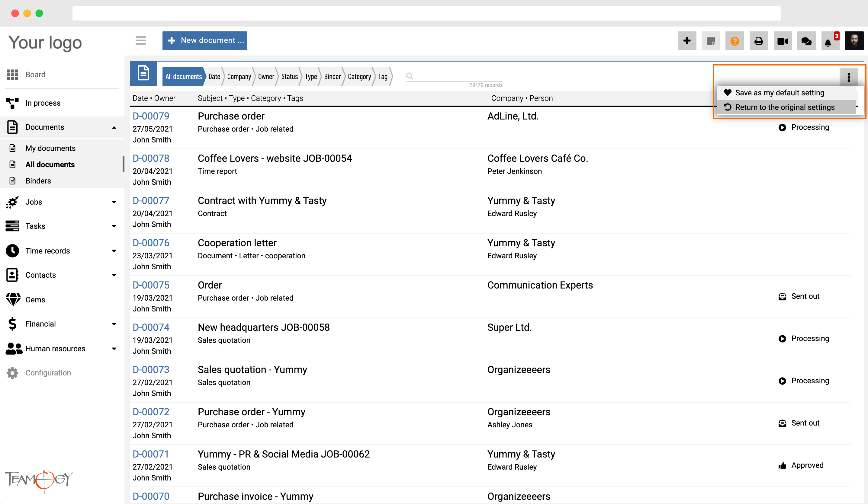Open In process in sidebar

pos(43,103)
